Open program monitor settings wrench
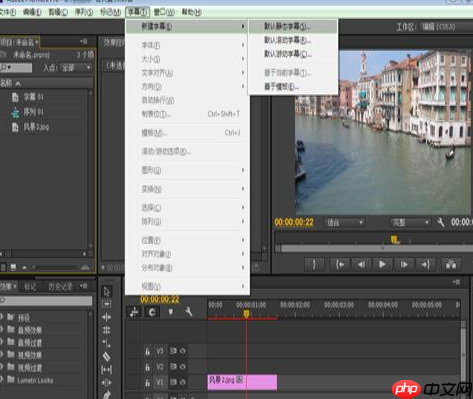 (x=441, y=222)
